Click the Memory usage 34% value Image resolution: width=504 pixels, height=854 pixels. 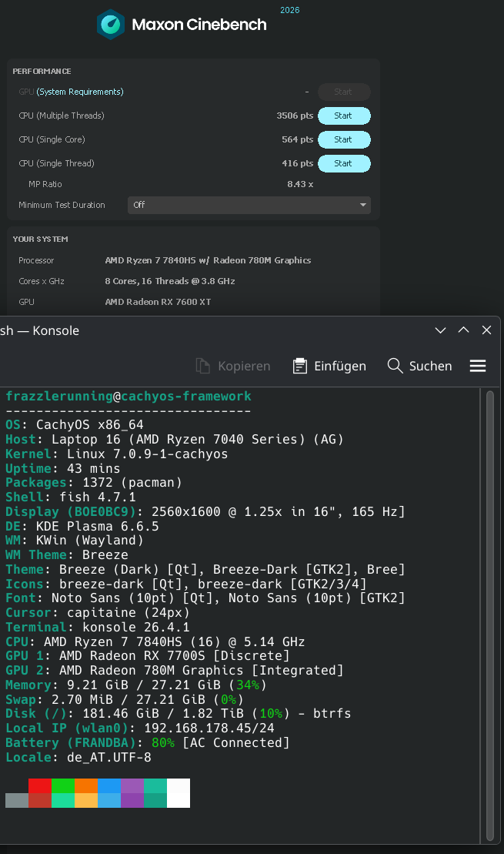point(248,685)
